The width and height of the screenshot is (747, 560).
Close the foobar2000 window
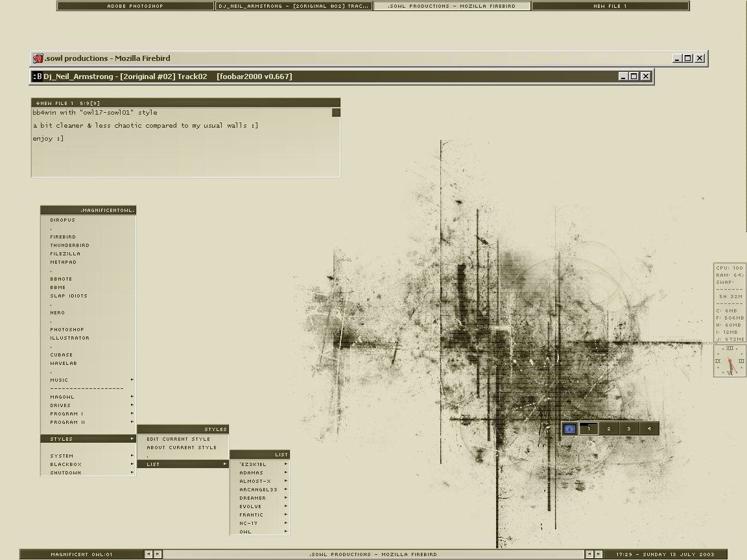point(646,76)
